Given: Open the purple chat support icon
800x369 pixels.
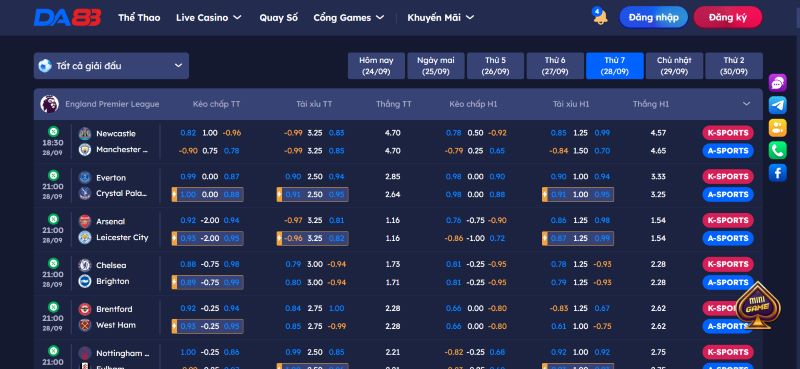Looking at the screenshot, I should (x=778, y=83).
